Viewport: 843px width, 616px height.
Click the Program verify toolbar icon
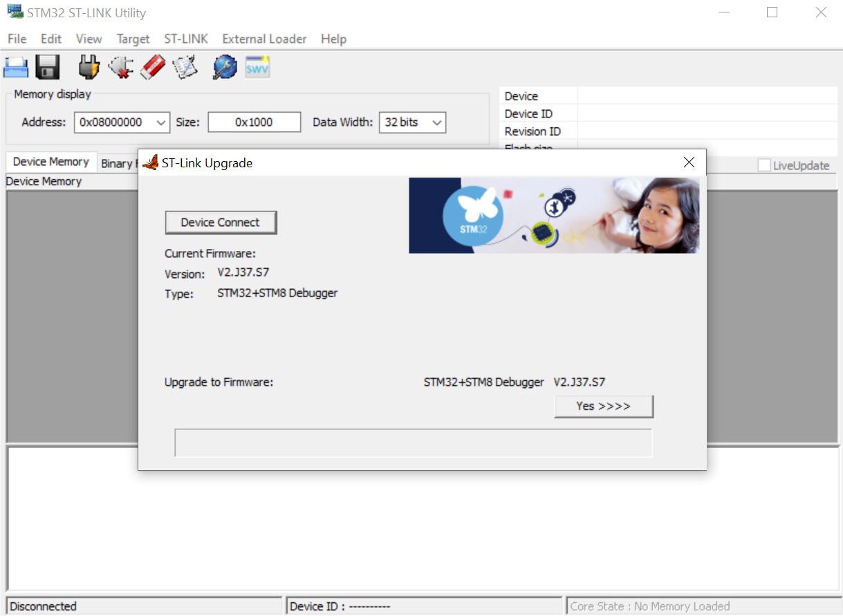click(x=185, y=67)
